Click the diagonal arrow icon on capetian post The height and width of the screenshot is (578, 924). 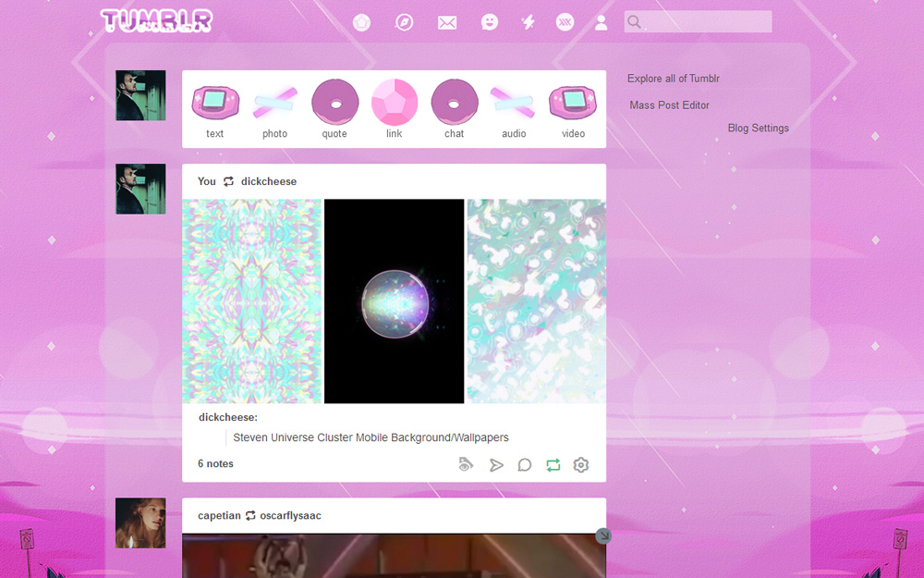pos(603,536)
